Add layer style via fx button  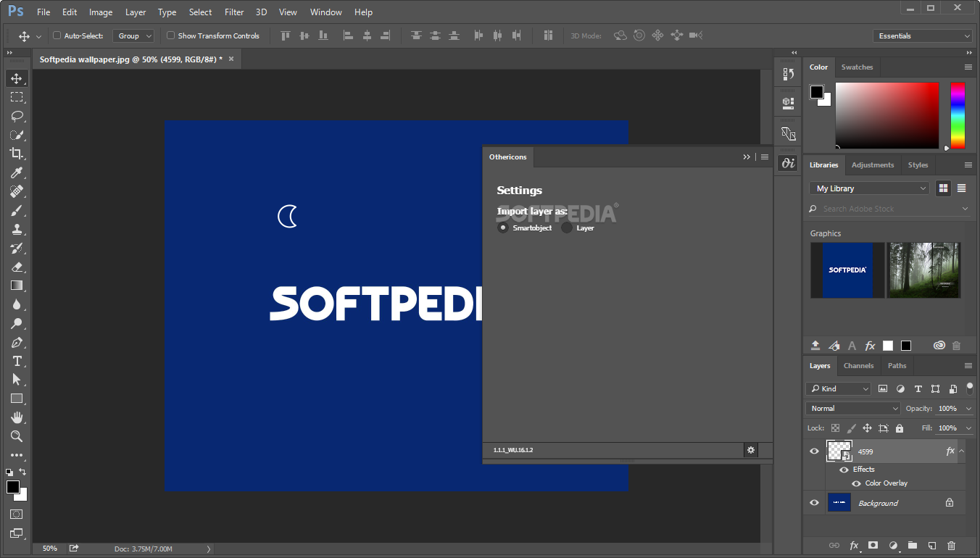(x=854, y=545)
